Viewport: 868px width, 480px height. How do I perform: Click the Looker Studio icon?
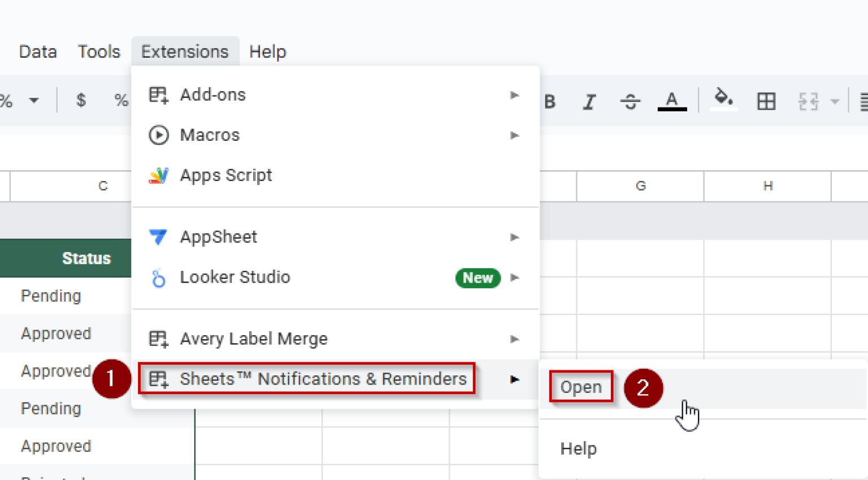tap(158, 278)
